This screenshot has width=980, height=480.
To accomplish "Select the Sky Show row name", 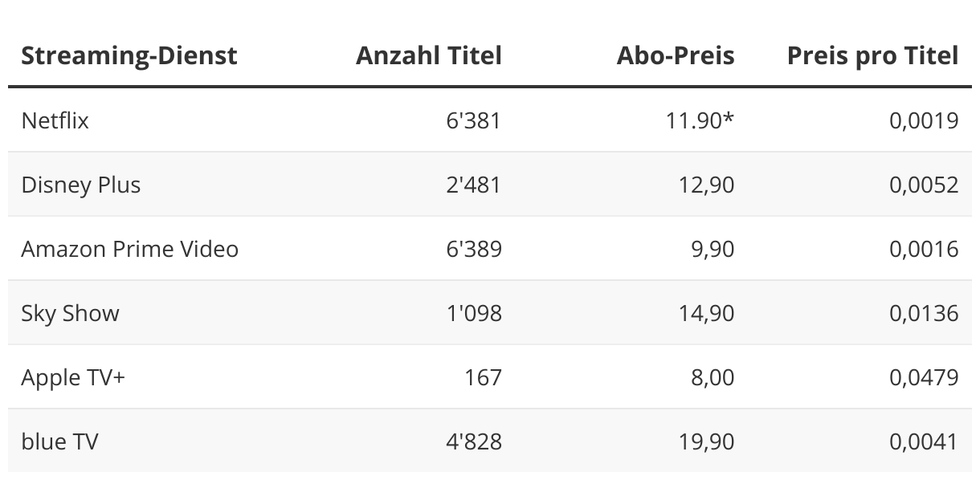I will tap(71, 314).
